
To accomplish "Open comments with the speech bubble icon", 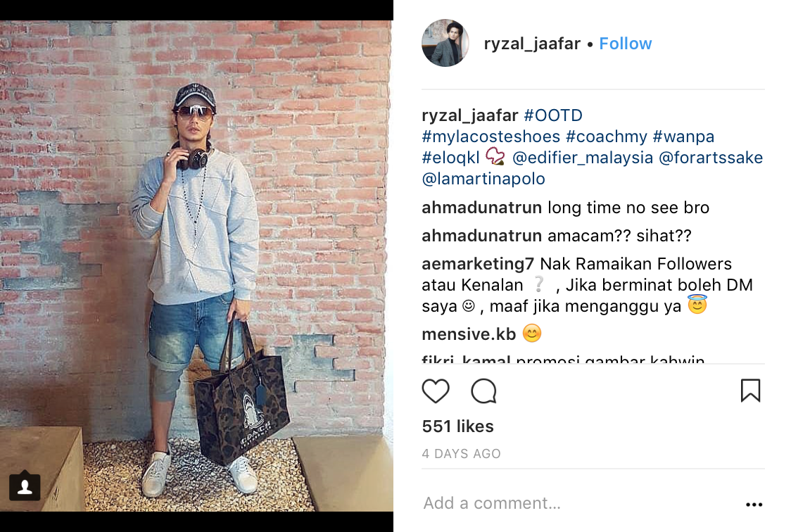I will pyautogui.click(x=483, y=391).
